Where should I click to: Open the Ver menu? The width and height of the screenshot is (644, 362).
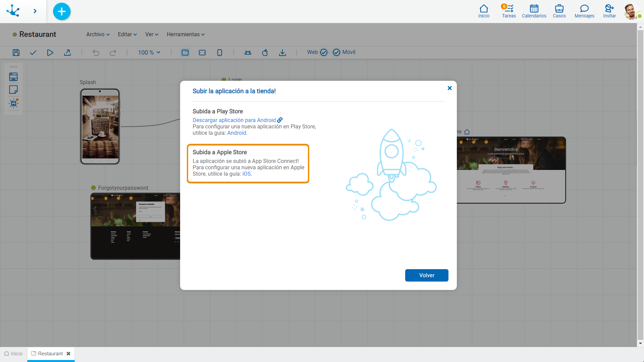pyautogui.click(x=151, y=34)
